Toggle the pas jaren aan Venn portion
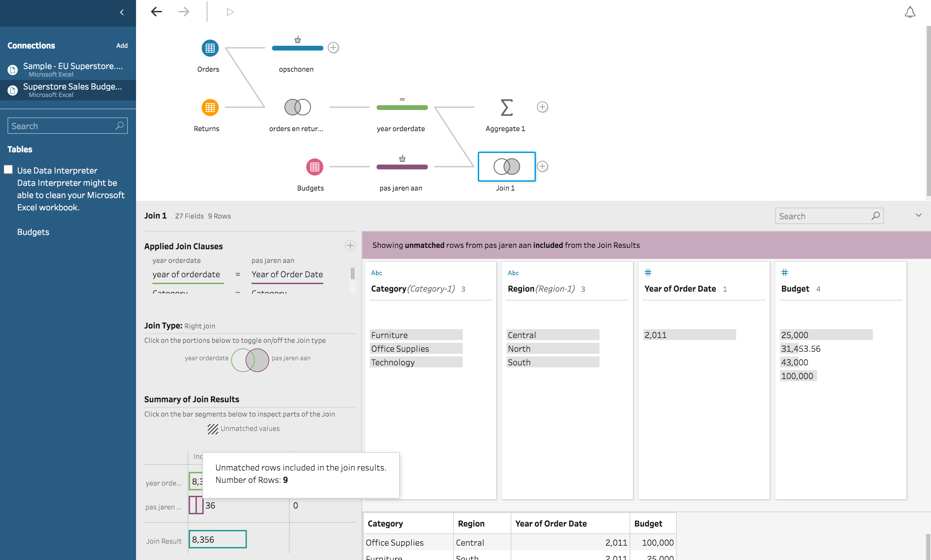The height and width of the screenshot is (560, 931). [x=262, y=360]
